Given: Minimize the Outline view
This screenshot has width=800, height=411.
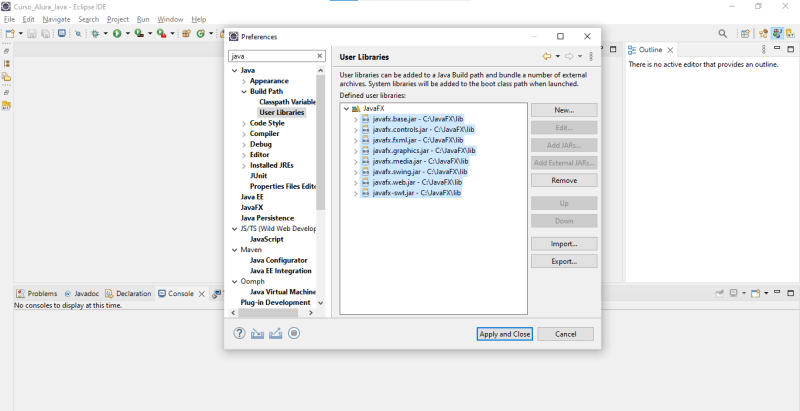Looking at the screenshot, I should point(777,48).
